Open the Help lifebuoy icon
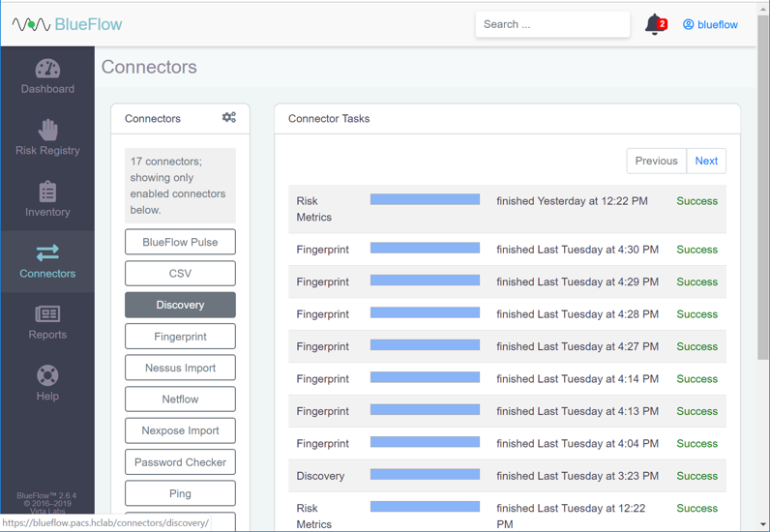The height and width of the screenshot is (532, 770). 47,375
